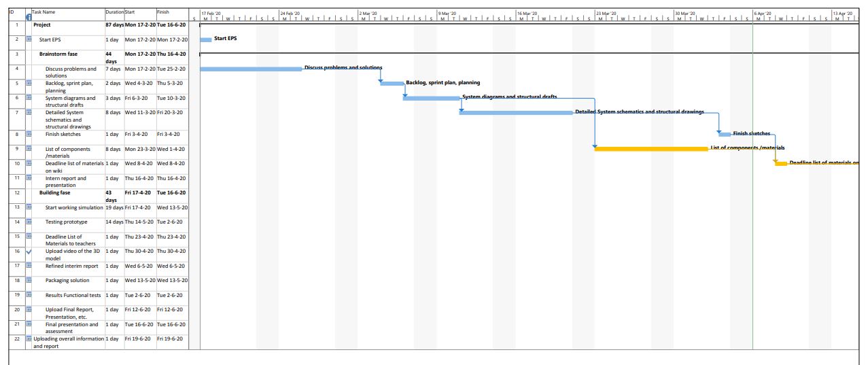
Task: Click the Task Name column header
Action: pos(44,12)
